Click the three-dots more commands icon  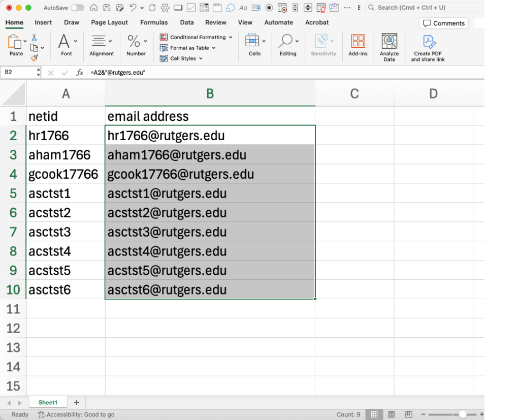pos(347,8)
